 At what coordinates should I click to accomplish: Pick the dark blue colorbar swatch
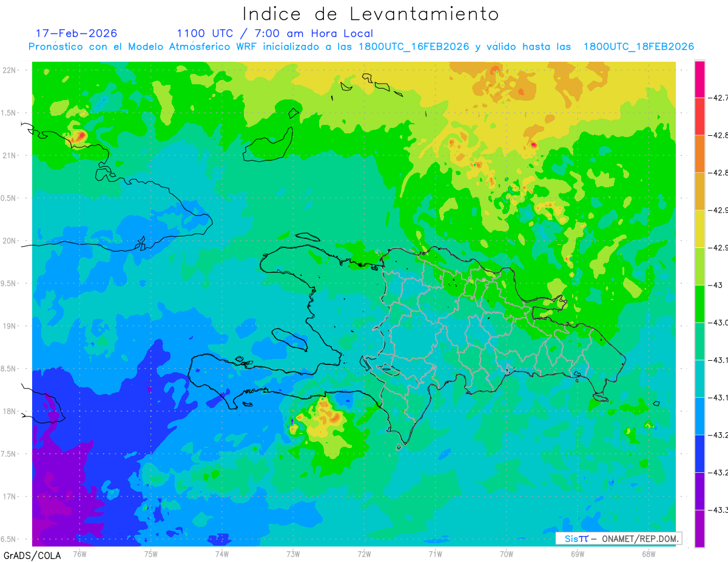699,453
